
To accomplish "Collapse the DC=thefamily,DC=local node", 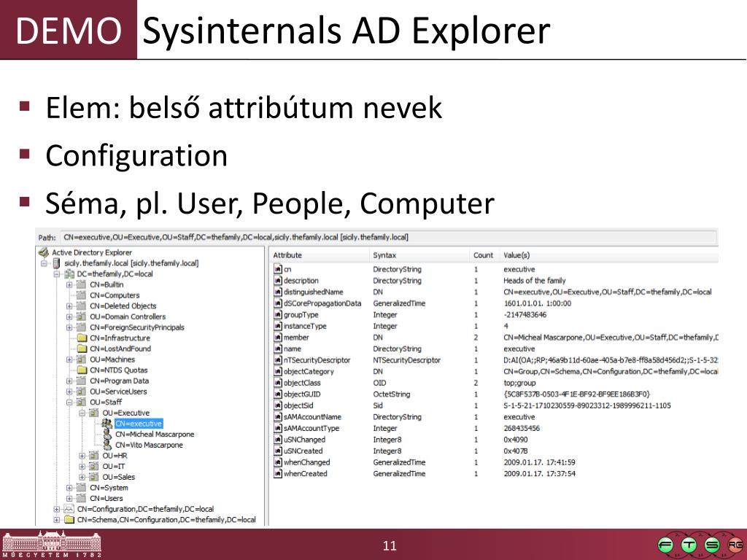I will point(57,274).
